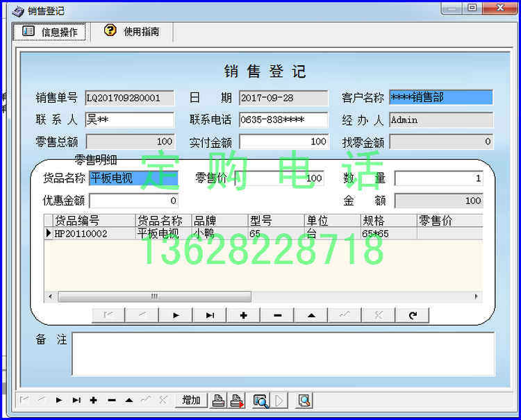Click the grid scroll left arrow

click(x=51, y=296)
